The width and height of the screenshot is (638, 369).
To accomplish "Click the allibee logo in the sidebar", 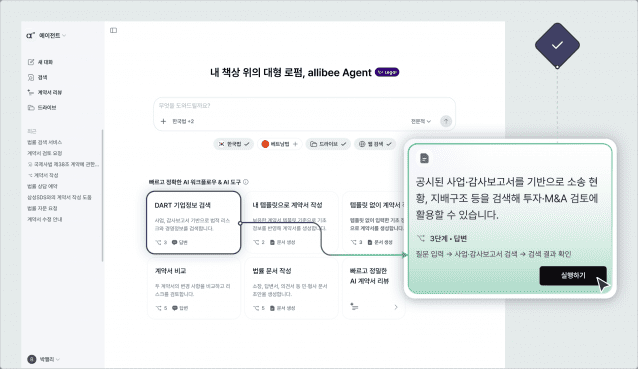I will (x=30, y=35).
